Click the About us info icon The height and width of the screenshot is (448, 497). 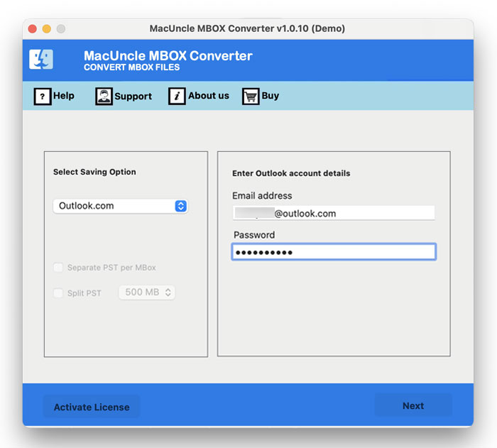click(177, 97)
